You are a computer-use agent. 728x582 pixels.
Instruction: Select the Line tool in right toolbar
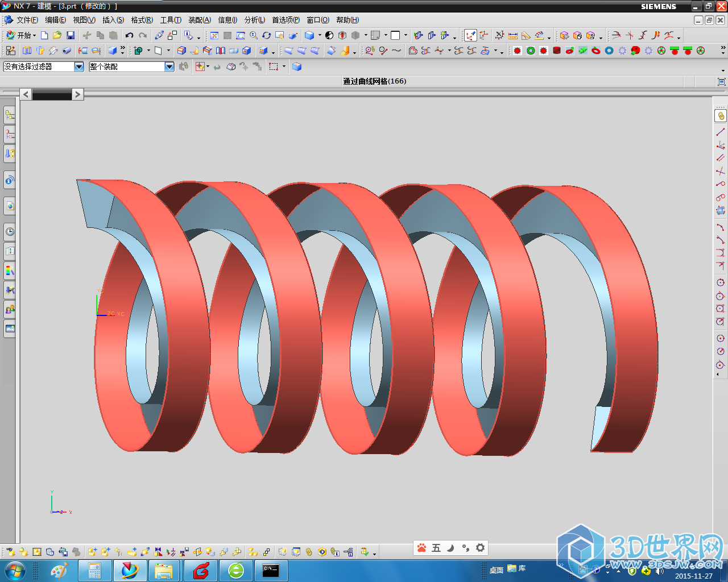[720, 132]
